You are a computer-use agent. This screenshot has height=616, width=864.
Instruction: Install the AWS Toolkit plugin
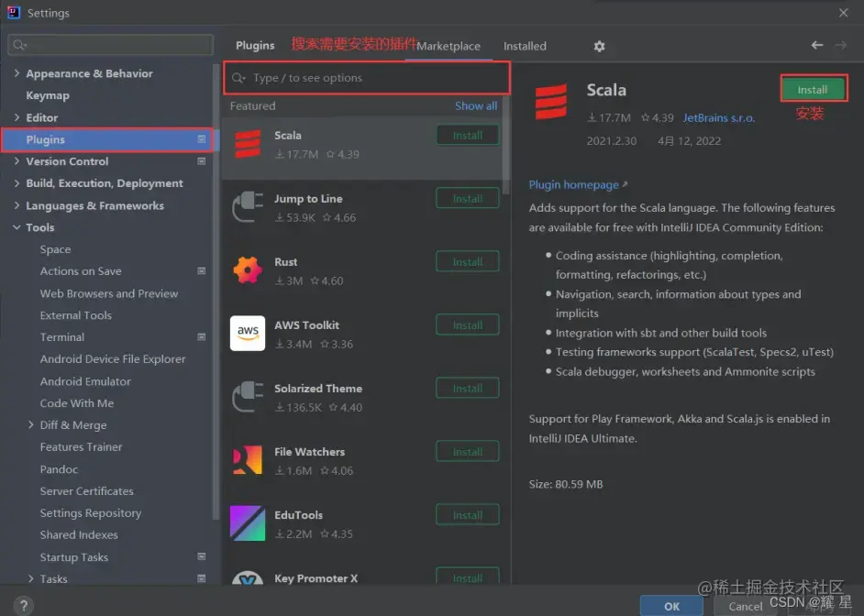467,324
